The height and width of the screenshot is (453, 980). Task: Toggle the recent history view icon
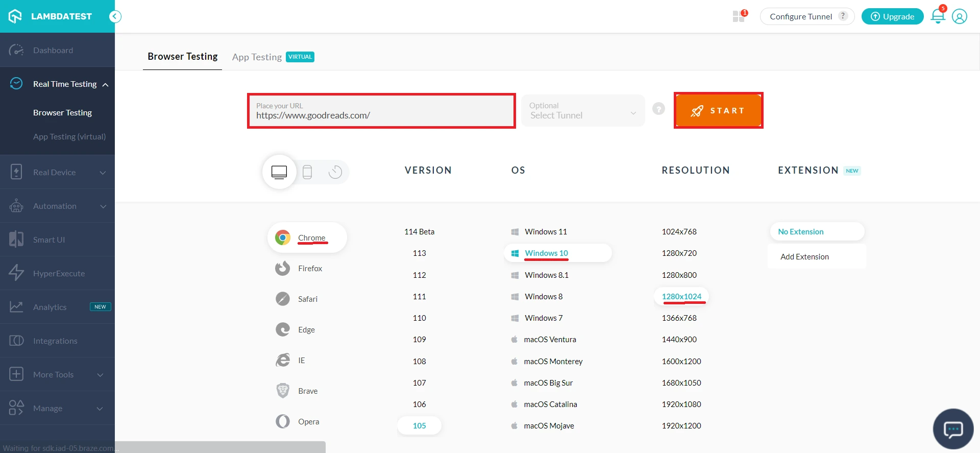(x=335, y=172)
